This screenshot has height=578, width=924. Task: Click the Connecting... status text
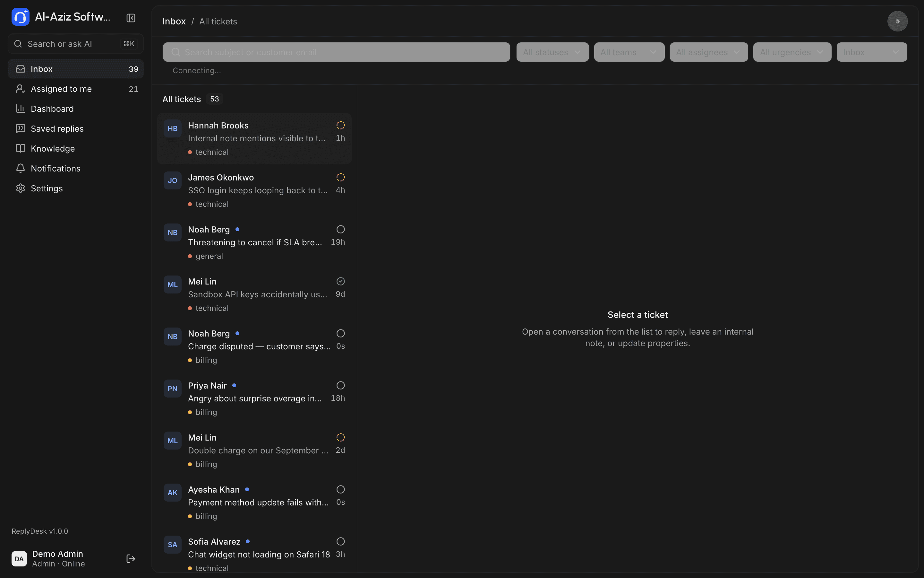(x=197, y=70)
